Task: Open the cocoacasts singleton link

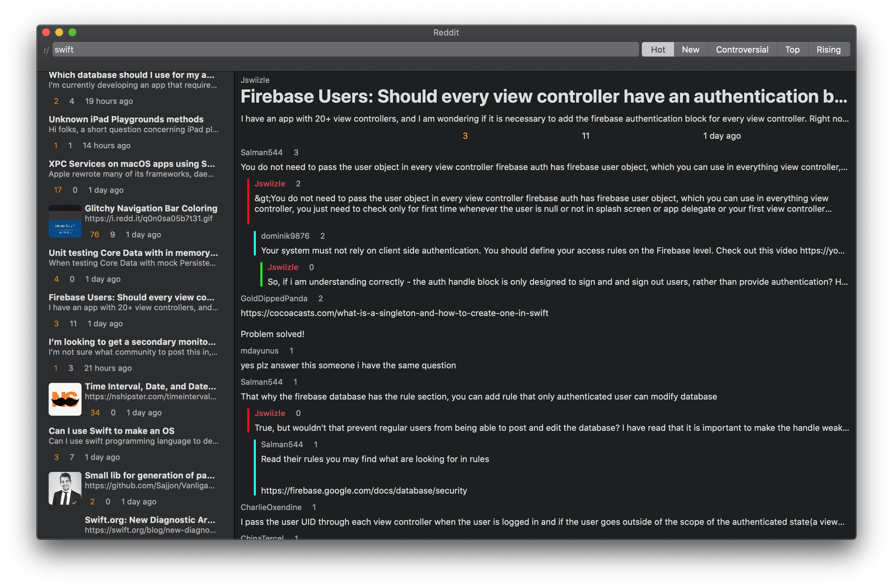Action: 394,313
